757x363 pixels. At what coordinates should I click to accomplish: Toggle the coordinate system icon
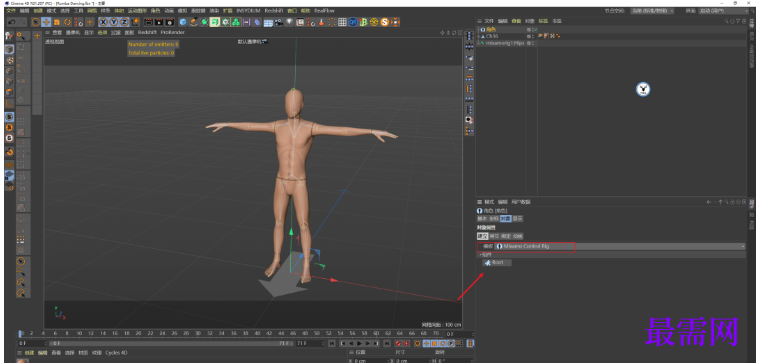(x=135, y=22)
